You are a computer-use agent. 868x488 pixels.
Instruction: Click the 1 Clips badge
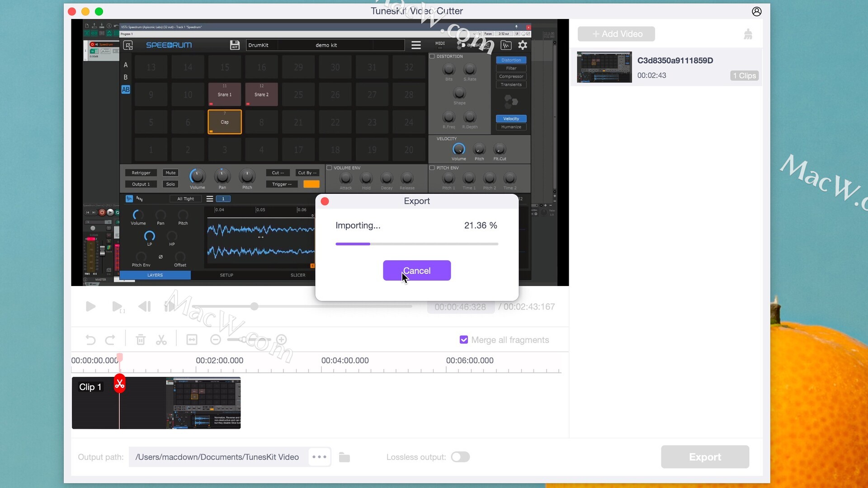[744, 75]
